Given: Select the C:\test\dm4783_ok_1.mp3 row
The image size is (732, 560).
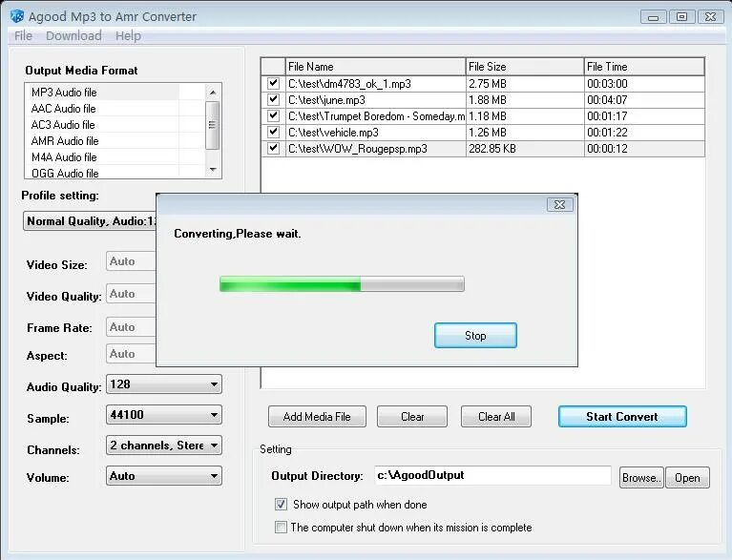Looking at the screenshot, I should tap(483, 84).
